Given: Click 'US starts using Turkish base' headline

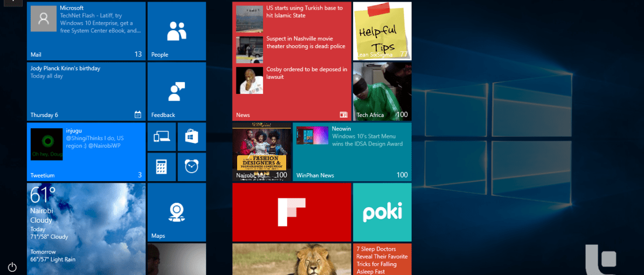Looking at the screenshot, I should click(x=304, y=11).
